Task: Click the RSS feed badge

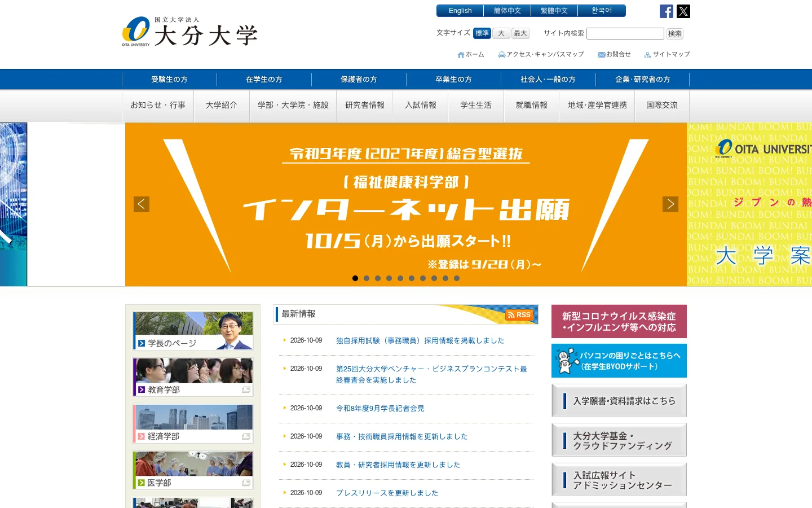Action: click(x=519, y=315)
